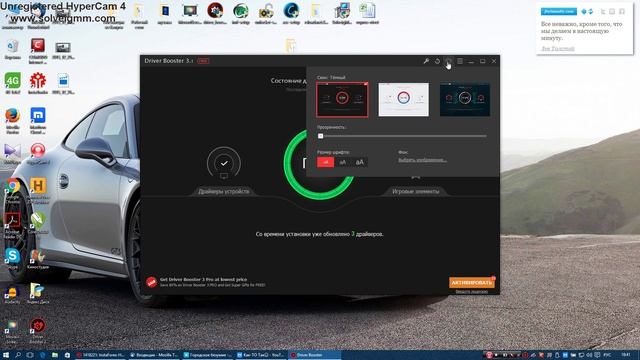640x360 pixels.
Task: Click the Windows Start button
Action: (x=6, y=355)
